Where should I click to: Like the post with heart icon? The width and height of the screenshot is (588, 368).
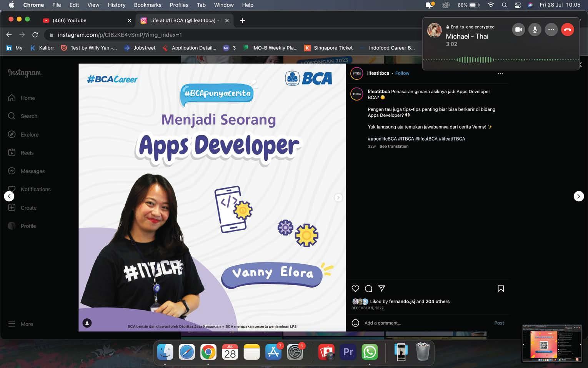[355, 289]
